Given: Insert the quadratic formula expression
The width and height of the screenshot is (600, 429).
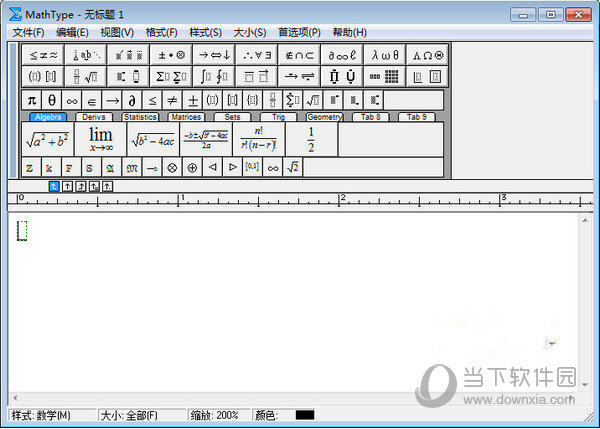Looking at the screenshot, I should tap(206, 140).
